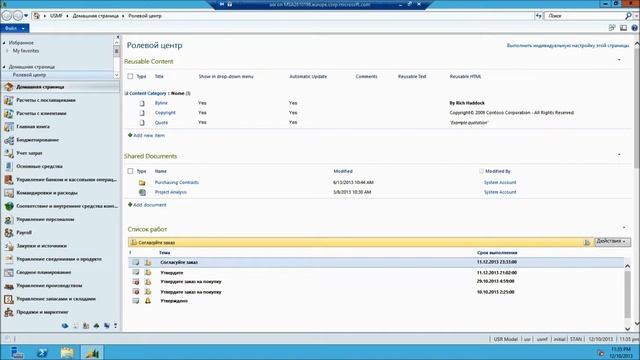Select the Согласуйте заказ worklist row

[376, 262]
